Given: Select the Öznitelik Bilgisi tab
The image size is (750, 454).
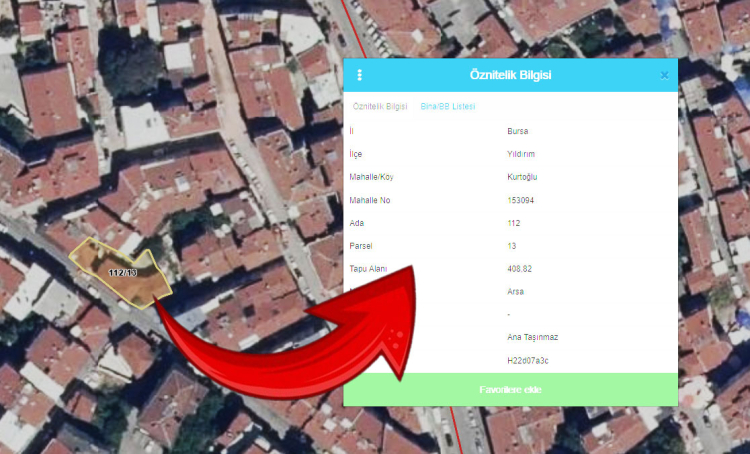Looking at the screenshot, I should 380,106.
